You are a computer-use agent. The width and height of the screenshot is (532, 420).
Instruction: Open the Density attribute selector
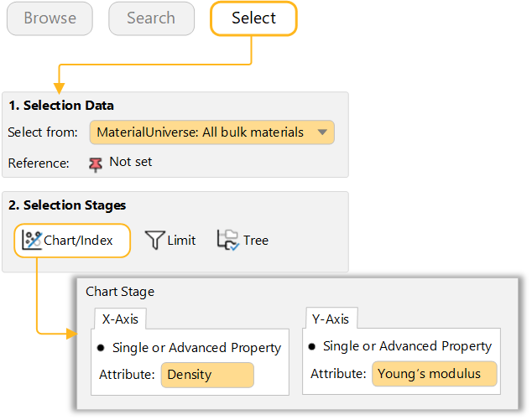tap(206, 375)
